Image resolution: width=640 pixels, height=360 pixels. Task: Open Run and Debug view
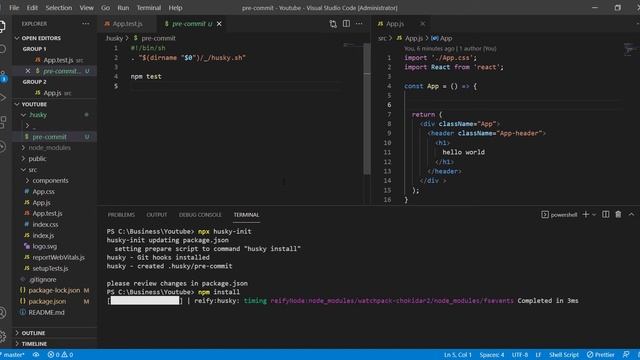(2, 98)
